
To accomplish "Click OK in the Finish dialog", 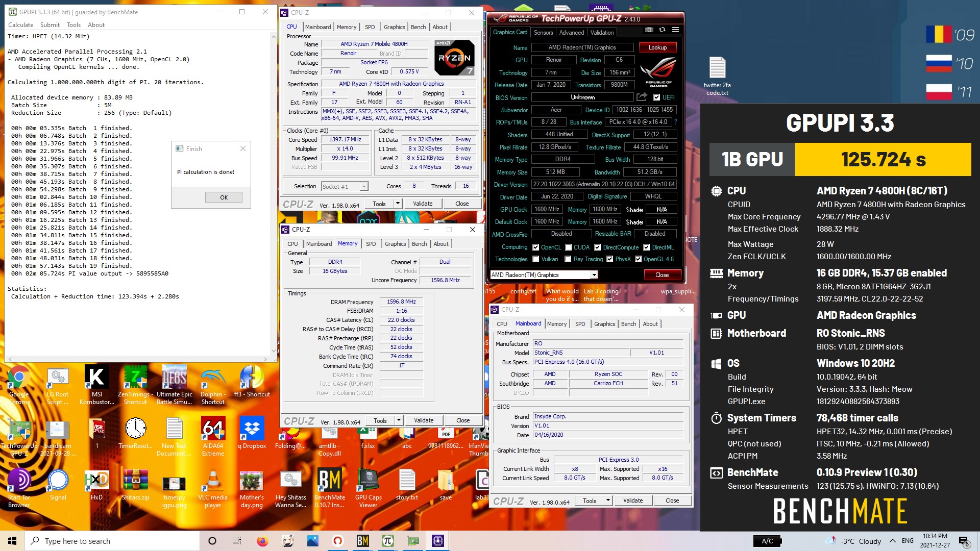I will [224, 197].
